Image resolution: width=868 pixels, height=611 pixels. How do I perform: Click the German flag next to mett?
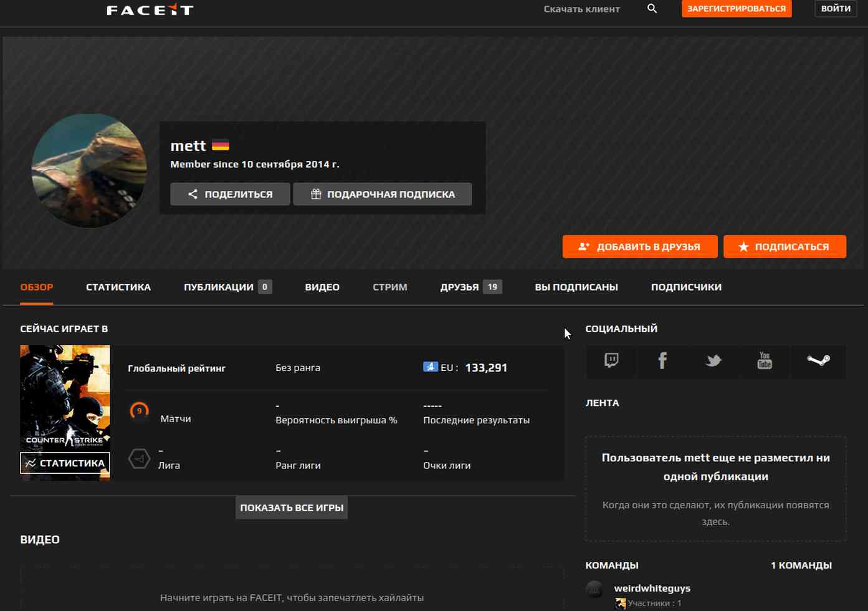(x=221, y=145)
